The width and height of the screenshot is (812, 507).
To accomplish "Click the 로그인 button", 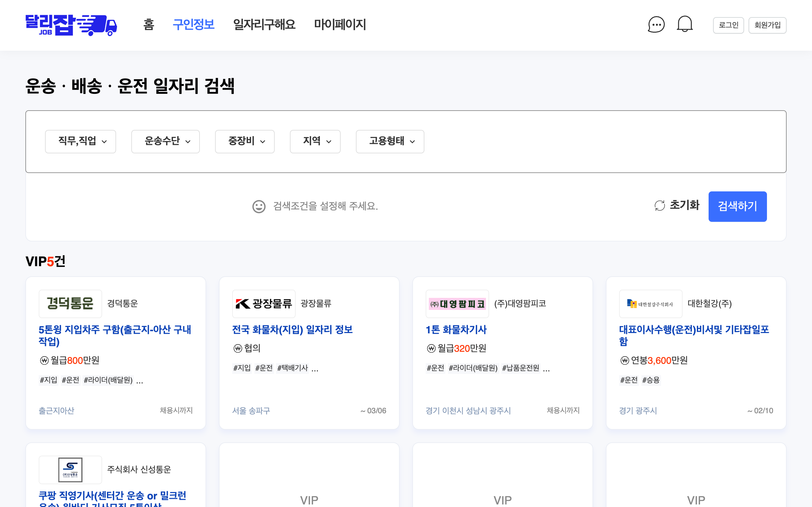I will click(728, 25).
